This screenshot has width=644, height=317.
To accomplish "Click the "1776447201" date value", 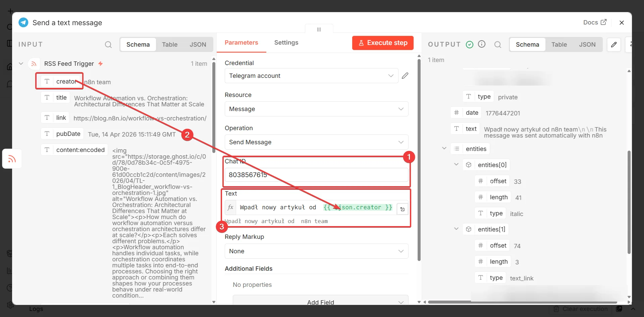I will click(x=503, y=113).
